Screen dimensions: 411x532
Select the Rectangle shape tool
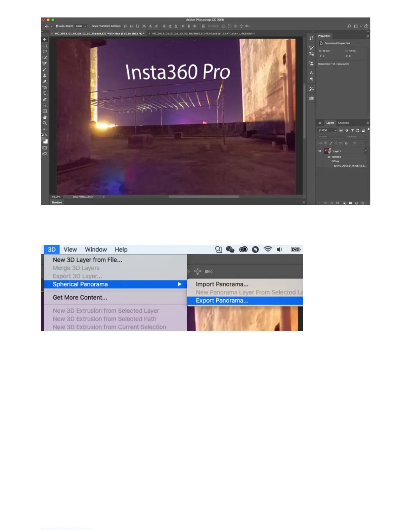pos(45,111)
